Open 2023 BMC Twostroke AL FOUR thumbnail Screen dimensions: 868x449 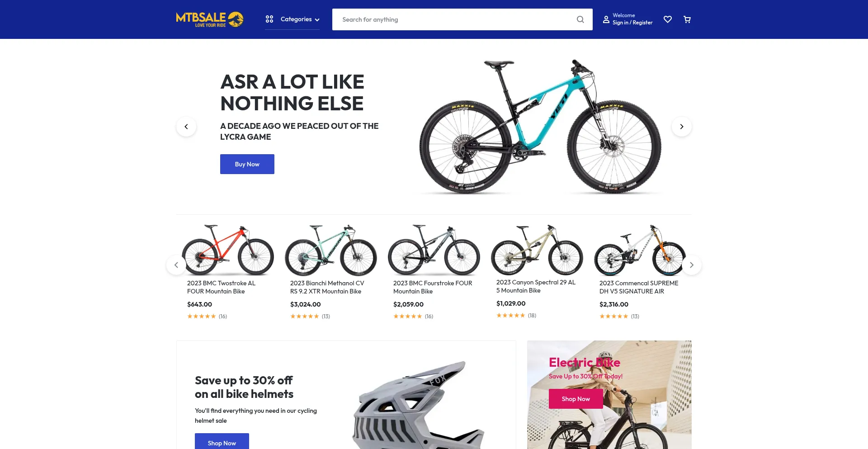pyautogui.click(x=228, y=250)
